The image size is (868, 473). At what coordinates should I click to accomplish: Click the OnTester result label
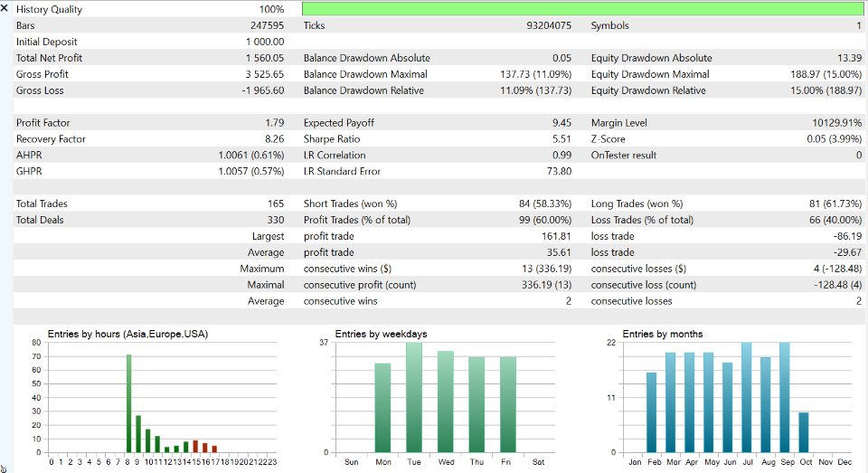[x=623, y=155]
